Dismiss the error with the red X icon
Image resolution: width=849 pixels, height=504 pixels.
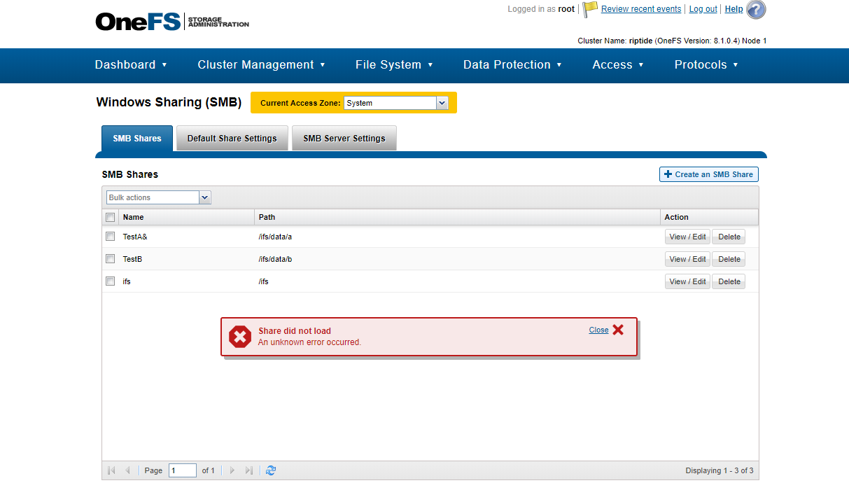click(618, 330)
